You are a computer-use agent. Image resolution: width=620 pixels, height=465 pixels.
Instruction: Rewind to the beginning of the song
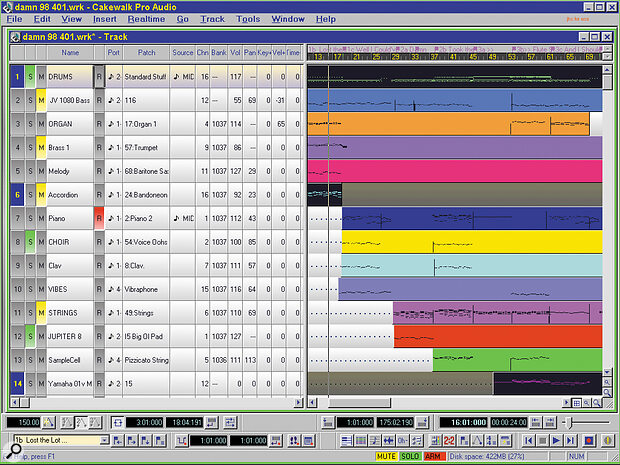pyautogui.click(x=529, y=440)
